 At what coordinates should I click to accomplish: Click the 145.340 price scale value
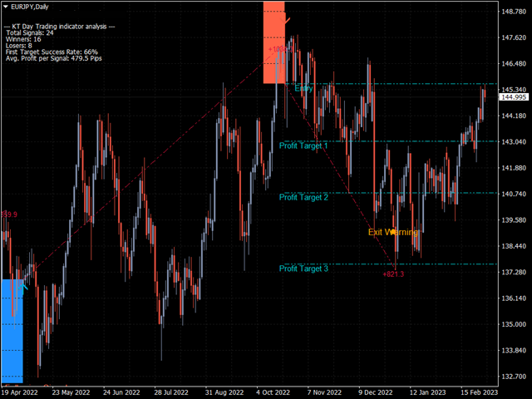[x=514, y=90]
